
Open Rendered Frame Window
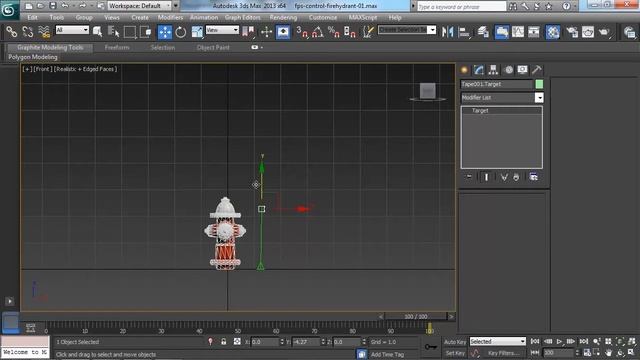(x=588, y=31)
